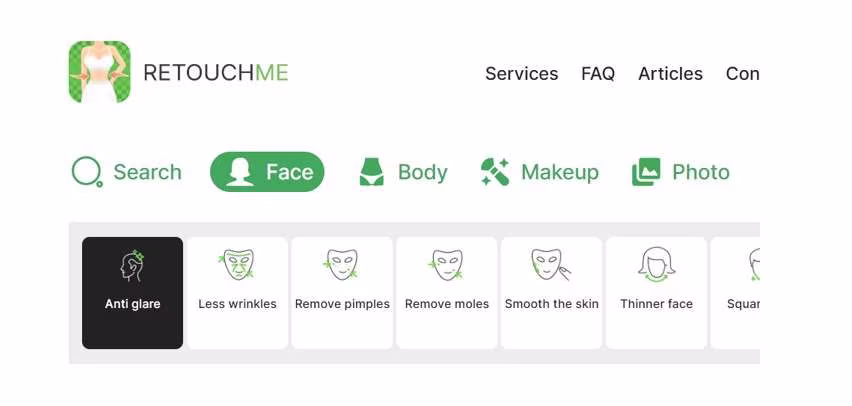Select the Search category label

(x=147, y=172)
